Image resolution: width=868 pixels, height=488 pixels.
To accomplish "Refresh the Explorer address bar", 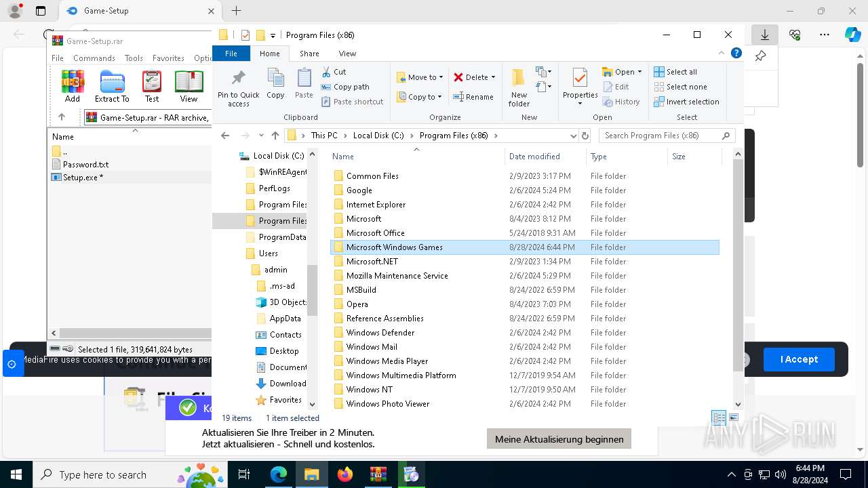I will 585,136.
